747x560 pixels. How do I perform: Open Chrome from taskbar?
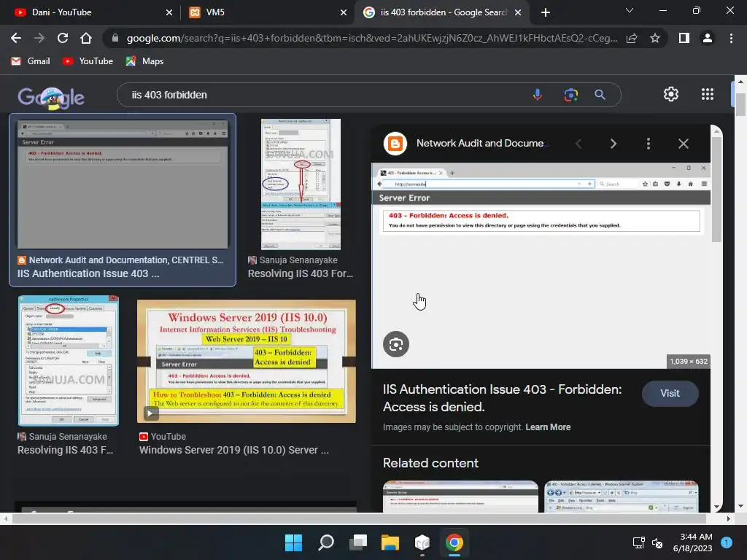[x=454, y=542]
